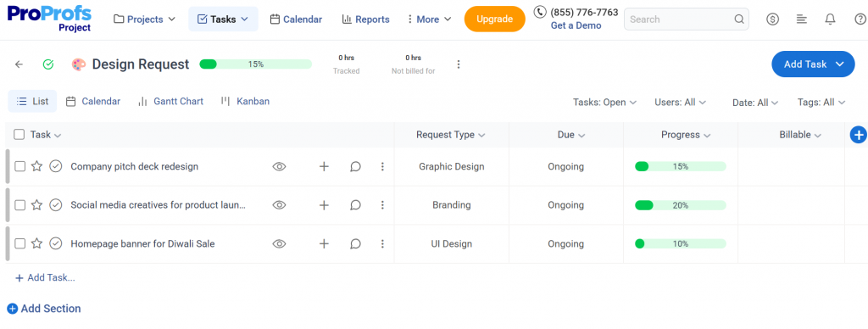This screenshot has width=868, height=329.
Task: Mark Social media creatives task complete
Action: coord(55,205)
